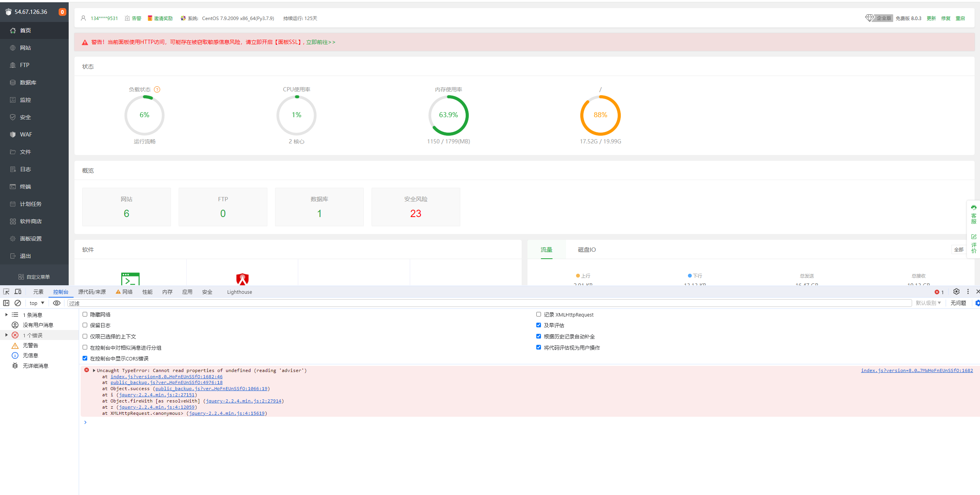Switch to DevTools 源代码/来源 tab
This screenshot has height=495, width=980.
tap(92, 292)
